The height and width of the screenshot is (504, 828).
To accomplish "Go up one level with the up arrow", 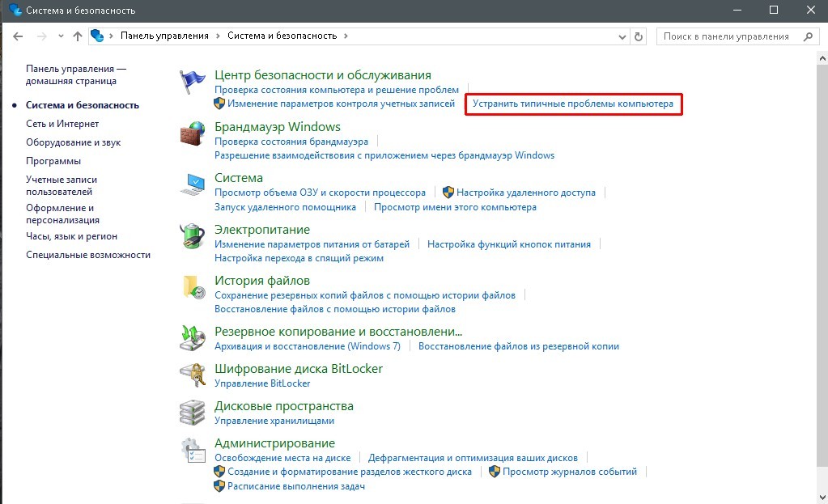I will [78, 36].
